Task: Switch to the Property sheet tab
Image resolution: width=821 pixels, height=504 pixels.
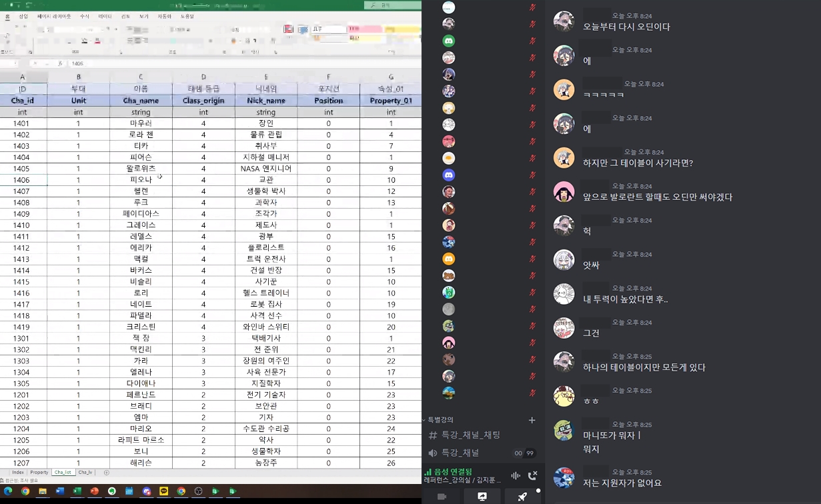Action: pos(39,473)
